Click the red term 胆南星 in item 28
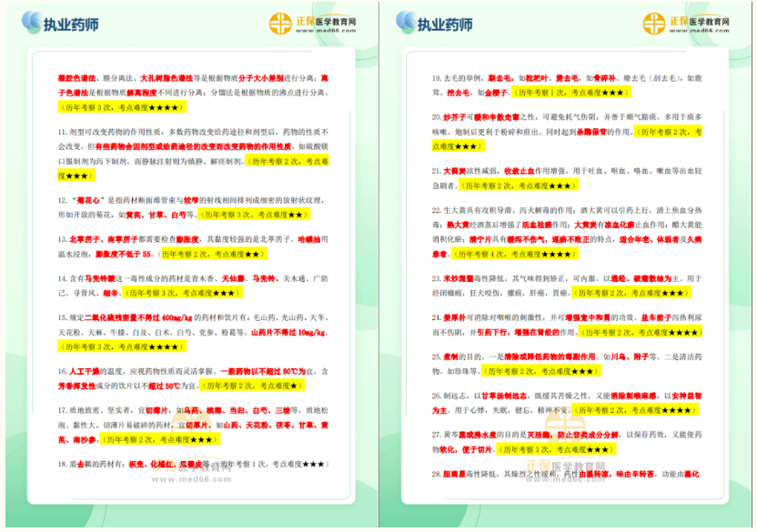The image size is (757, 532). [x=457, y=475]
